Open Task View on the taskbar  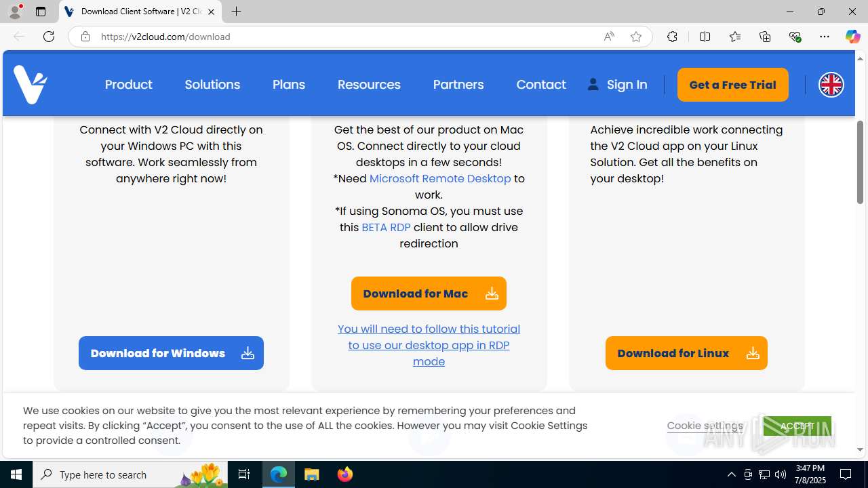[x=244, y=474]
